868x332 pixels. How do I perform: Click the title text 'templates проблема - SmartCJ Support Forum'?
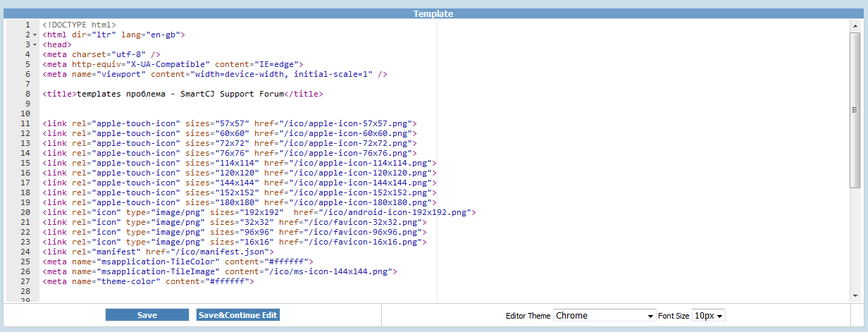point(180,94)
